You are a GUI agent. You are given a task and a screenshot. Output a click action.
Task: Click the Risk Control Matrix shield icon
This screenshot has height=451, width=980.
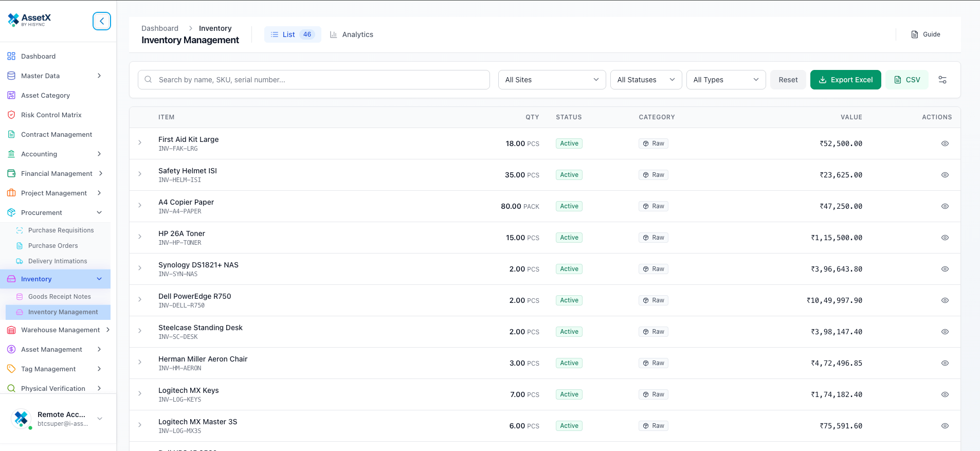tap(11, 115)
